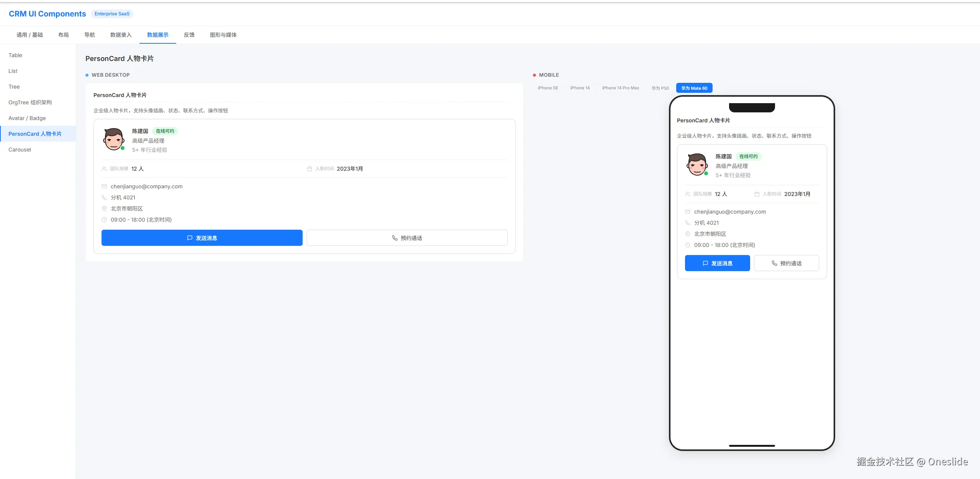
Task: Click mobile value 2023年1月
Action: pos(797,194)
